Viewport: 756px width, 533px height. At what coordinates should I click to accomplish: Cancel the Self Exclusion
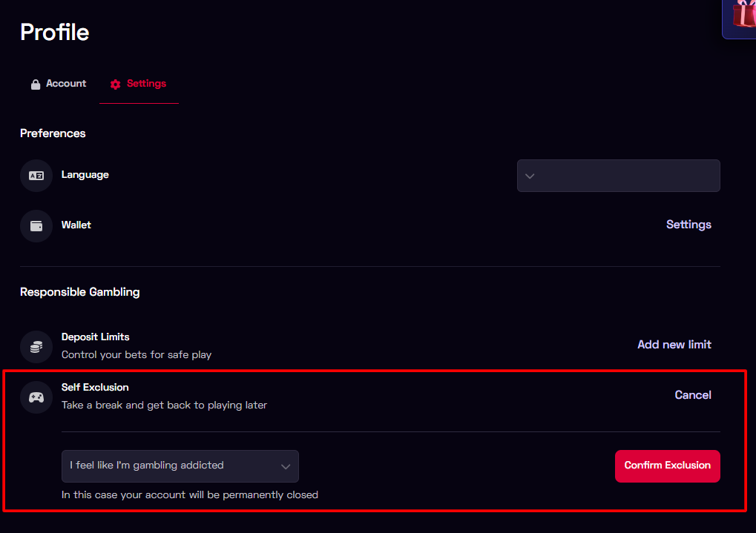pyautogui.click(x=693, y=395)
